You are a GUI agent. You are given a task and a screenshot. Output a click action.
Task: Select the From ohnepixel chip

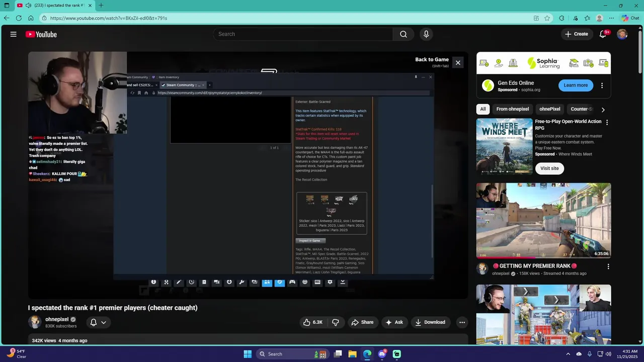click(513, 109)
